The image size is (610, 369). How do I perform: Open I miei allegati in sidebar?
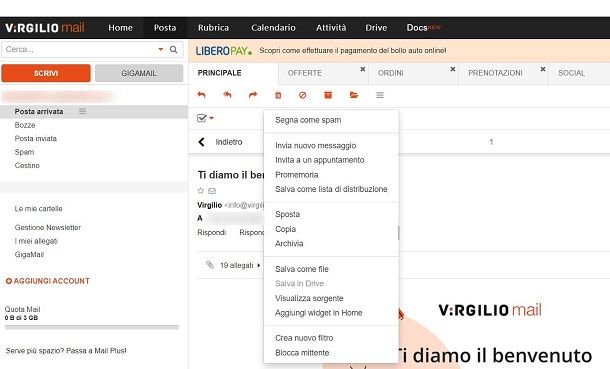(x=36, y=241)
